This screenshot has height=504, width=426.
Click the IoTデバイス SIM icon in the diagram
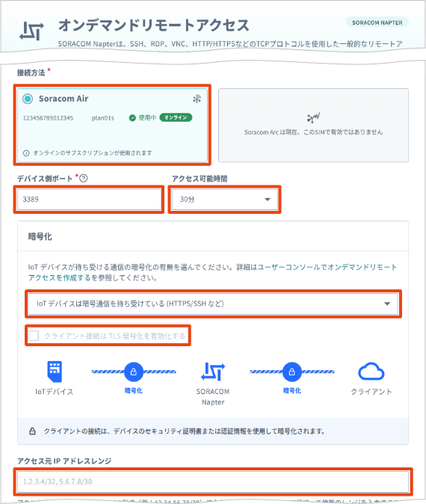click(55, 372)
